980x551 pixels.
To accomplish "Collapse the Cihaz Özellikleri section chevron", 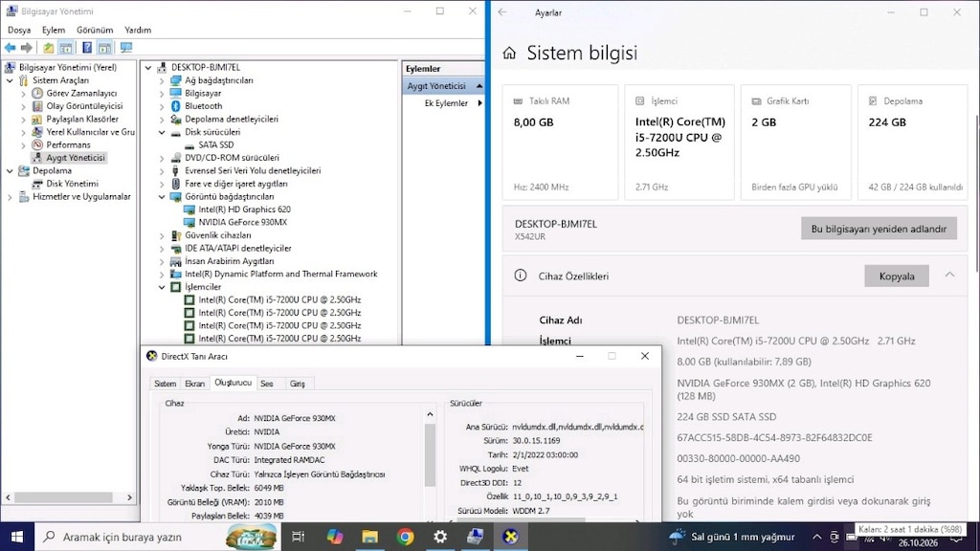I will 949,275.
